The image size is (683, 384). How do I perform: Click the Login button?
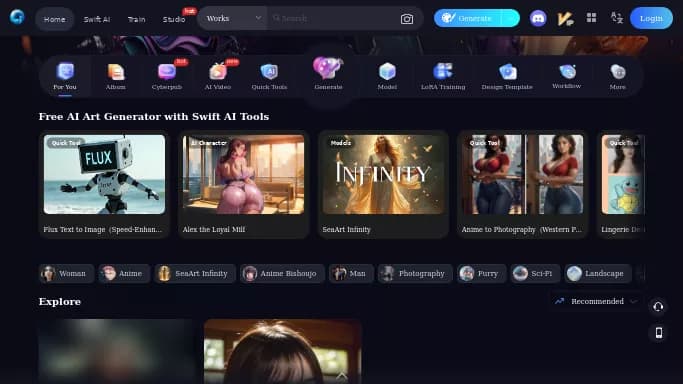click(651, 18)
